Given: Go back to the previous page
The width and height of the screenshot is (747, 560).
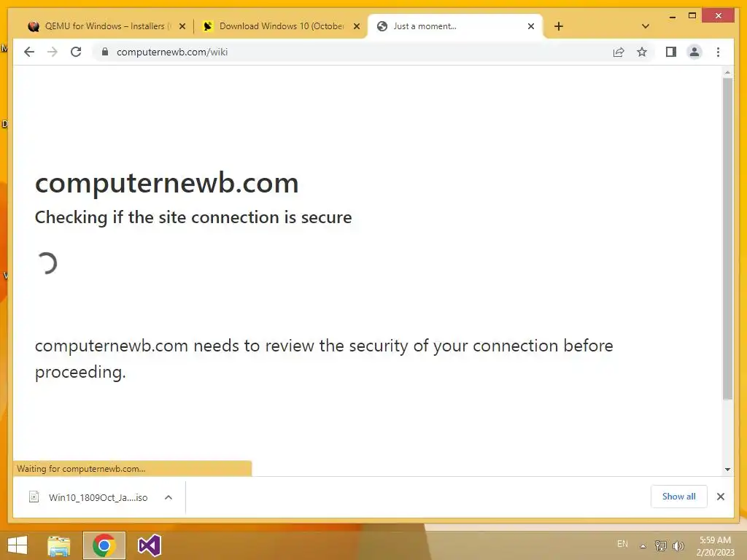Looking at the screenshot, I should 29,52.
